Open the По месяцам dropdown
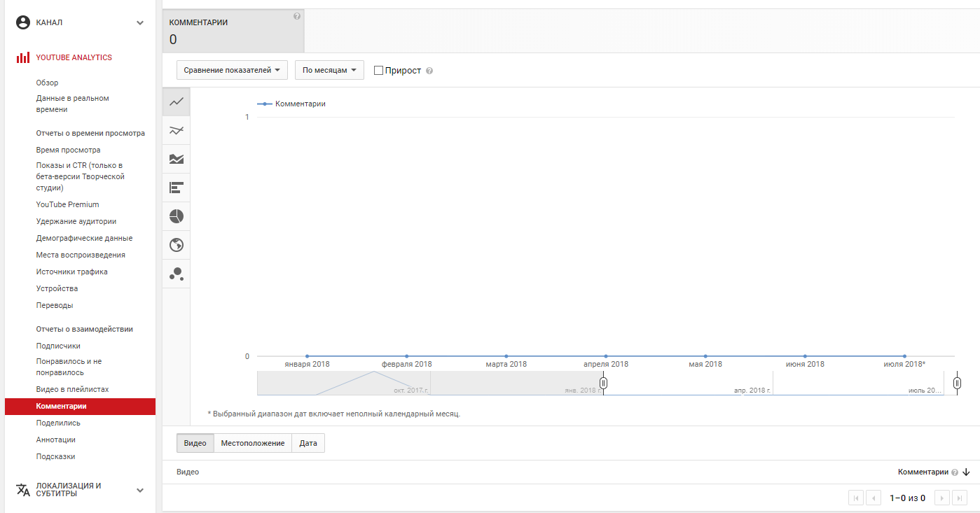Screen dimensions: 980x513 point(329,70)
